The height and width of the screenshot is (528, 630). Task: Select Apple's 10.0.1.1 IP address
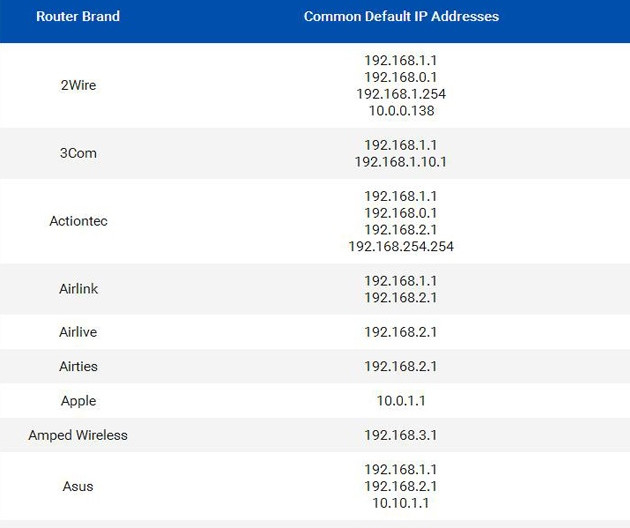(401, 401)
